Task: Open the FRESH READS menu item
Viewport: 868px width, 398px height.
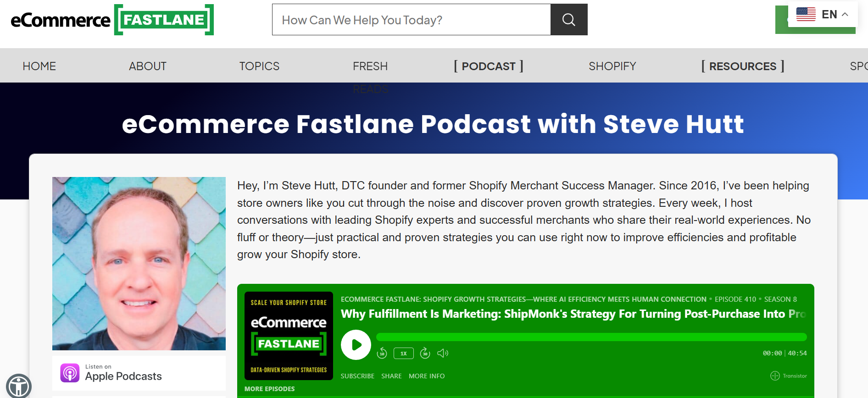Action: pos(370,77)
